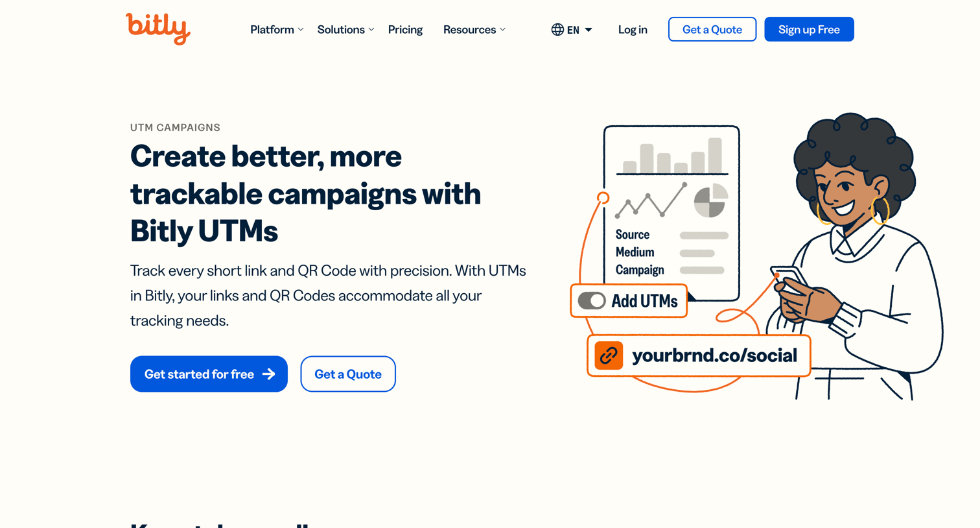This screenshot has width=980, height=528.
Task: Toggle the Add UTMs switch
Action: [x=592, y=301]
